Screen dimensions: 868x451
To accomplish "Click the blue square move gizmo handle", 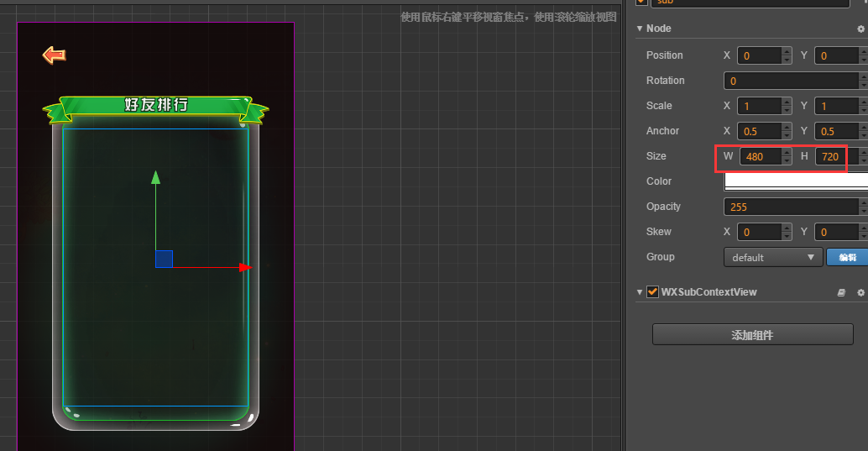I will coord(164,259).
